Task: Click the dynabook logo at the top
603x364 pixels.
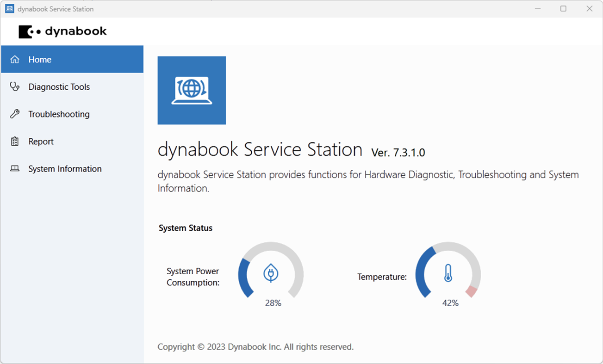Action: 62,31
